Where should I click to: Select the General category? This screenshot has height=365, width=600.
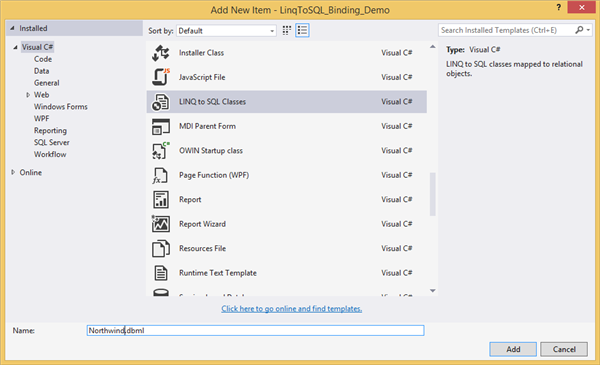pos(46,83)
